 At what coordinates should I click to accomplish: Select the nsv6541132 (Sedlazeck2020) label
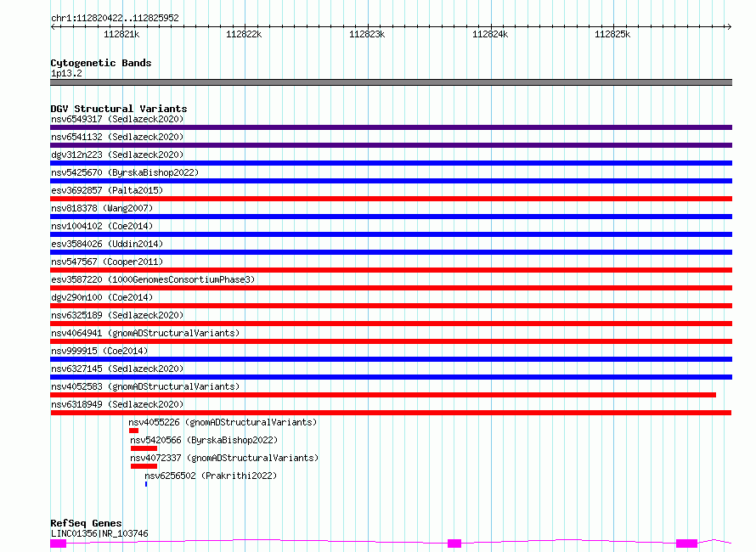117,137
